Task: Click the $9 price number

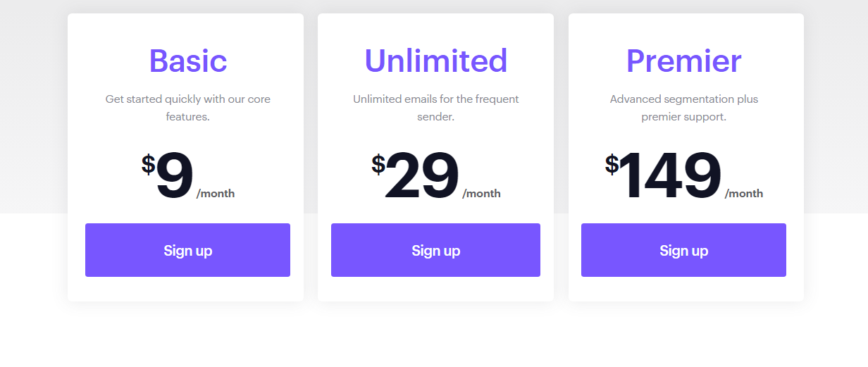Action: pos(175,176)
